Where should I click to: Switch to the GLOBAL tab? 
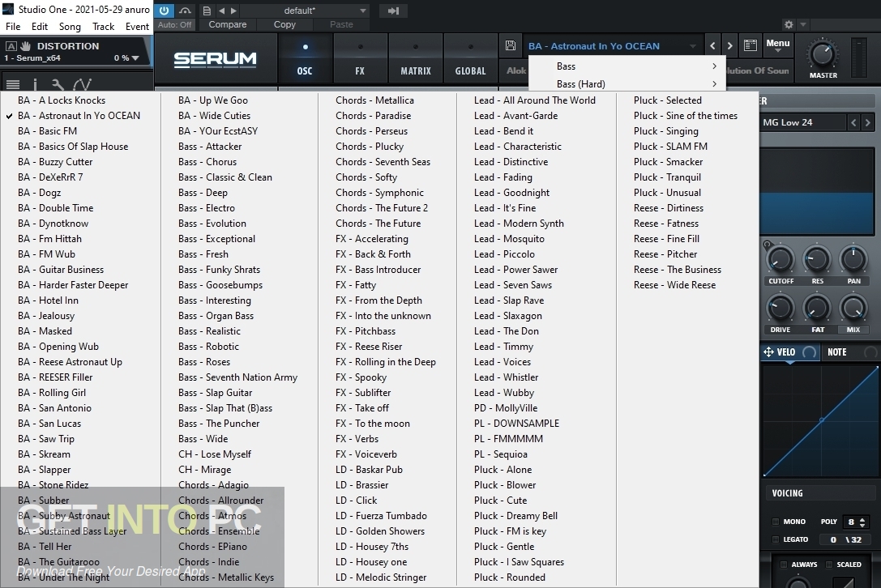(470, 59)
